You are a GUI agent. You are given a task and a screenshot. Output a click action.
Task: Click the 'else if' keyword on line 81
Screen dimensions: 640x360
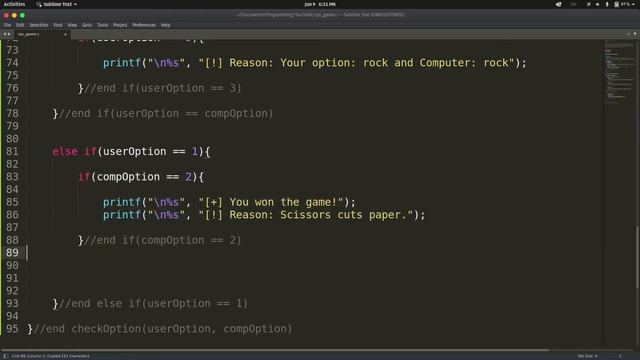(x=74, y=151)
